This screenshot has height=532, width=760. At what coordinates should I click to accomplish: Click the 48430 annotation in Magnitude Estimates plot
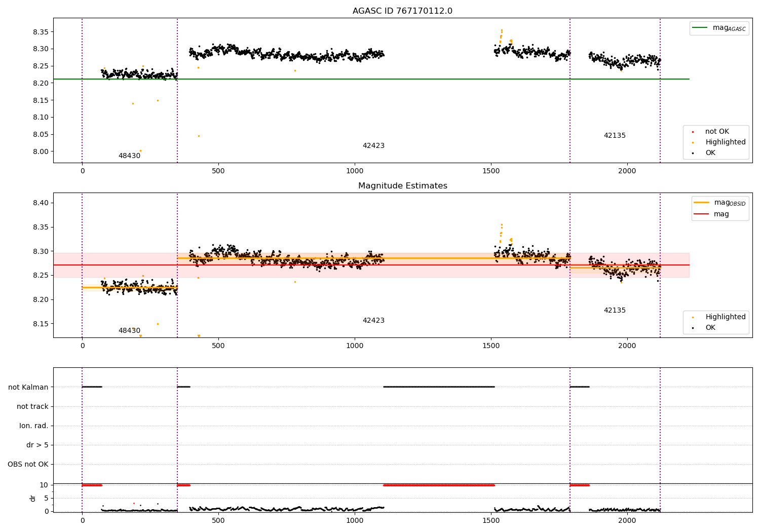pos(129,331)
